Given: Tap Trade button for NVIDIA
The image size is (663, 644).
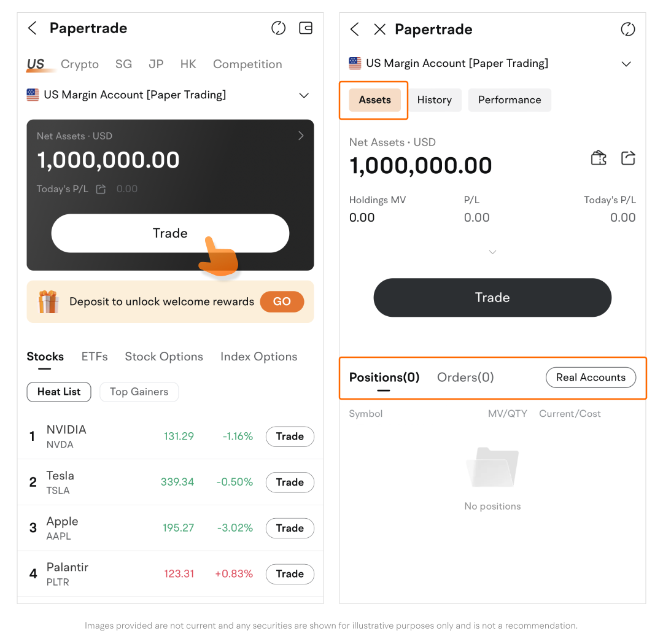Looking at the screenshot, I should pyautogui.click(x=290, y=436).
